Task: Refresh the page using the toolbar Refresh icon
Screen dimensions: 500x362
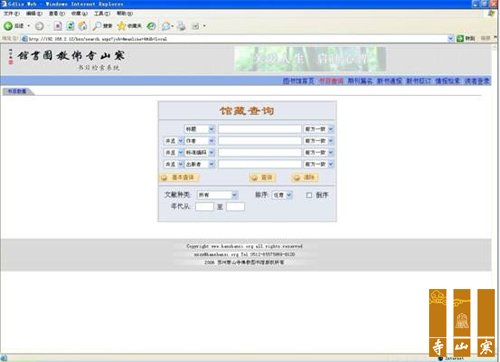Action: [x=70, y=26]
